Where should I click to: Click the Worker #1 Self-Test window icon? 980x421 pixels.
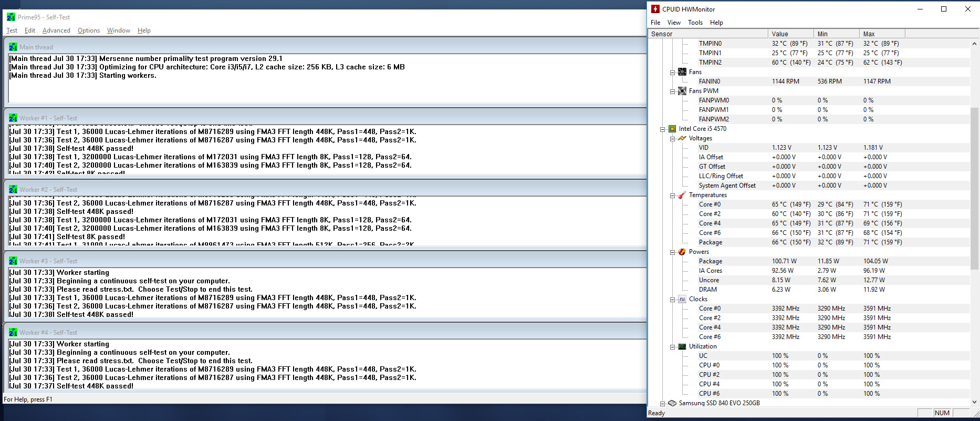[13, 118]
